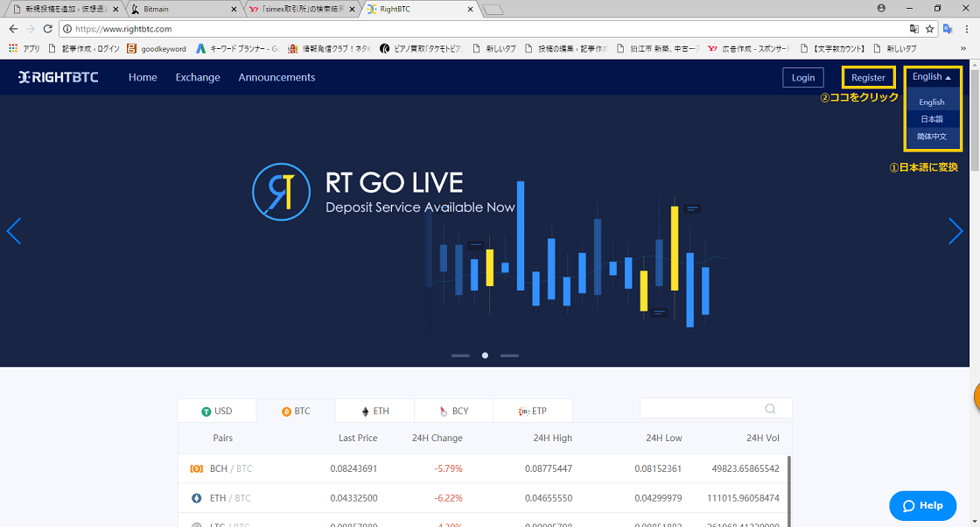Open Chrome's three-dot menu

tap(967, 29)
